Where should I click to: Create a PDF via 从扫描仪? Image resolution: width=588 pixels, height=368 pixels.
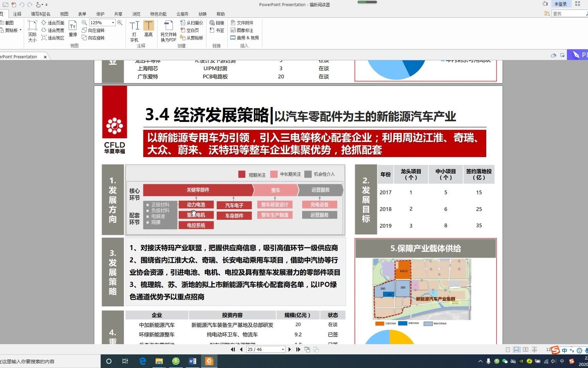(192, 23)
